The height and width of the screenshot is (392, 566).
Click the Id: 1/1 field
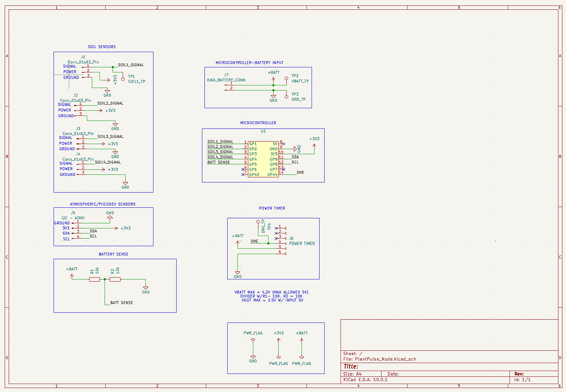(x=522, y=380)
